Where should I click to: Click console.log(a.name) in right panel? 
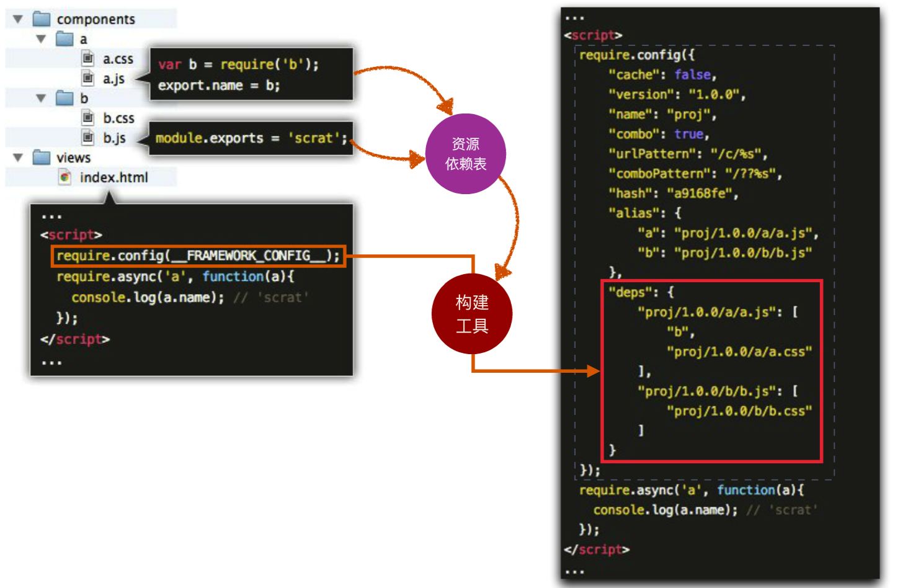point(665,510)
